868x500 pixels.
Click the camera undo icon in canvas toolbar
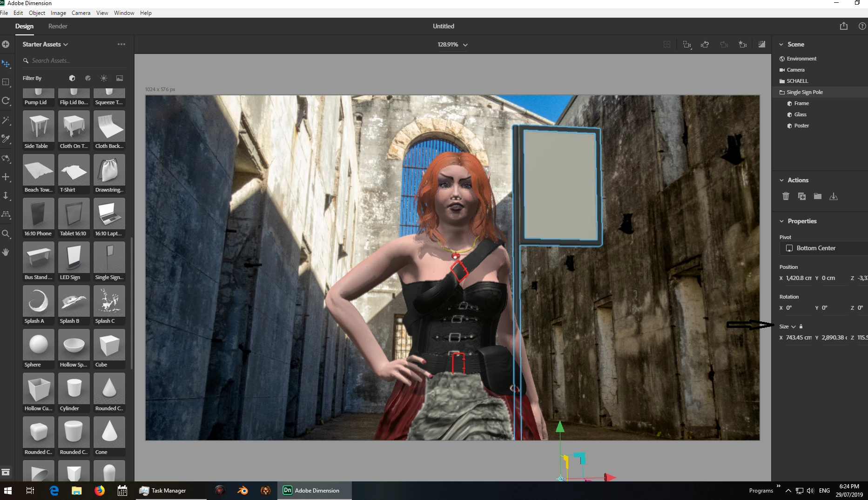(x=705, y=44)
